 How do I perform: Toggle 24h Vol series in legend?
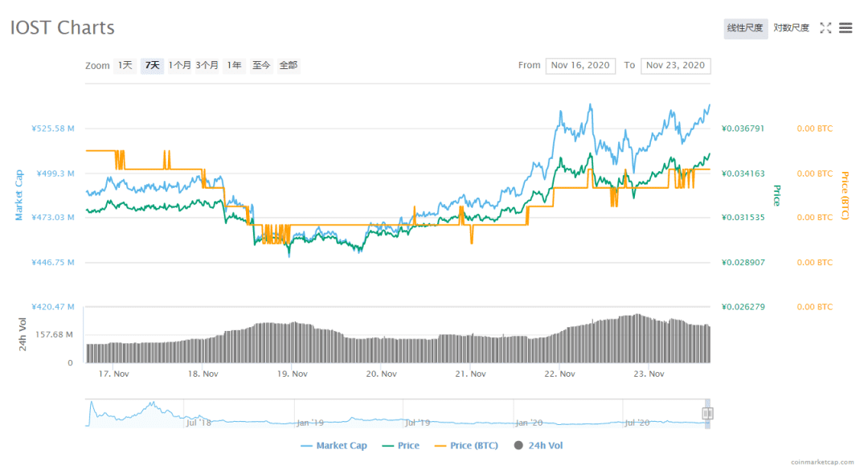click(x=538, y=446)
